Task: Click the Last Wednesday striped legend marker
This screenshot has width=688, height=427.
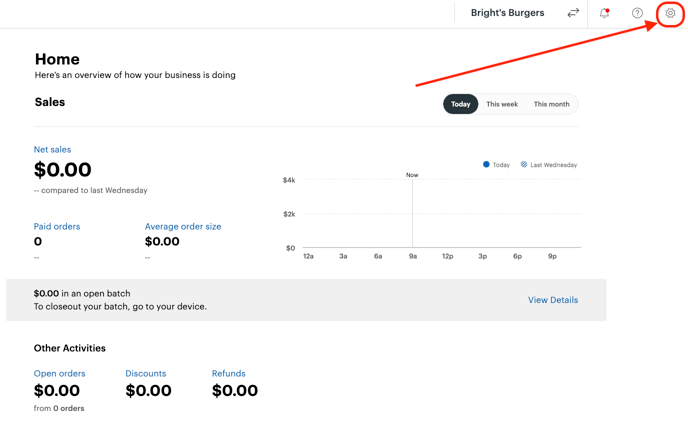Action: [x=524, y=165]
